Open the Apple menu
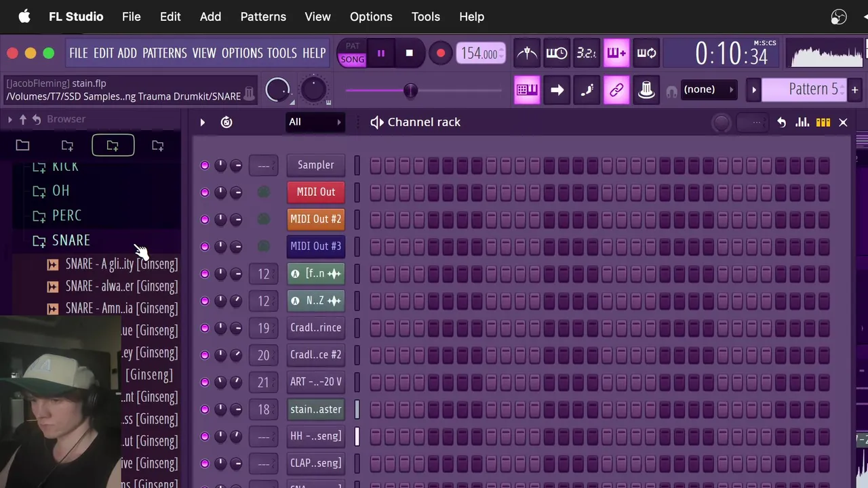This screenshot has width=868, height=488. pos(24,17)
